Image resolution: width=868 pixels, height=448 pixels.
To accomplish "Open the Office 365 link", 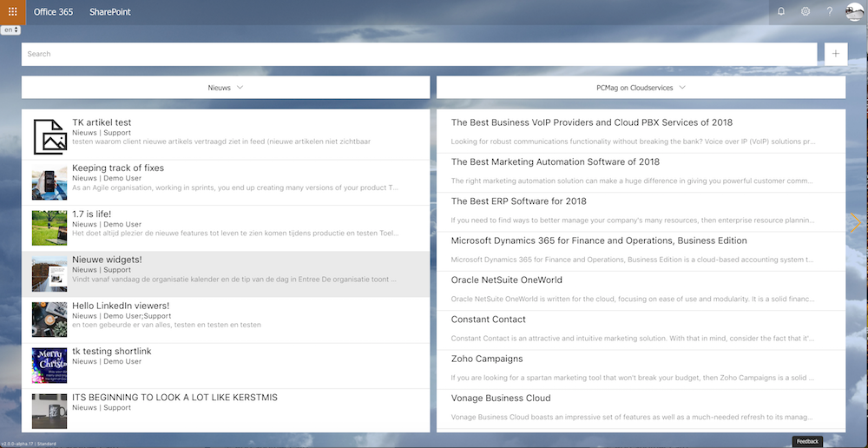I will (x=53, y=11).
